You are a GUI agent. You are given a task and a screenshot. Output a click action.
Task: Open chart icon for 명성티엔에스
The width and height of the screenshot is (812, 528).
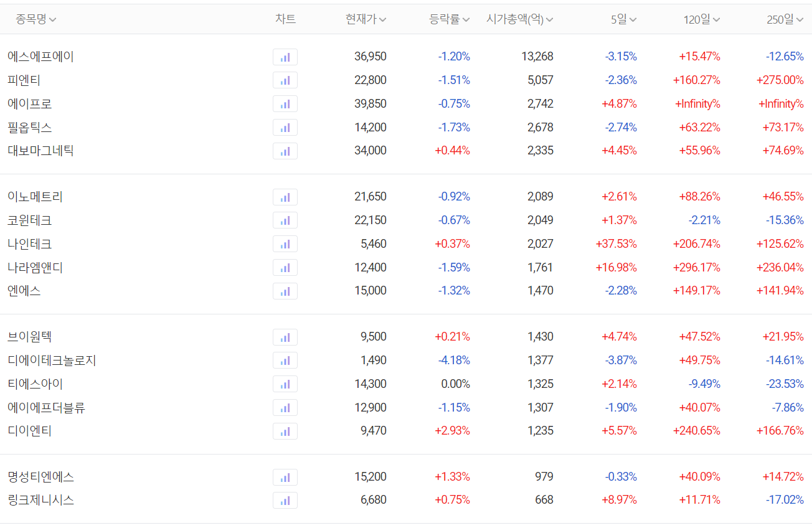pyautogui.click(x=285, y=477)
